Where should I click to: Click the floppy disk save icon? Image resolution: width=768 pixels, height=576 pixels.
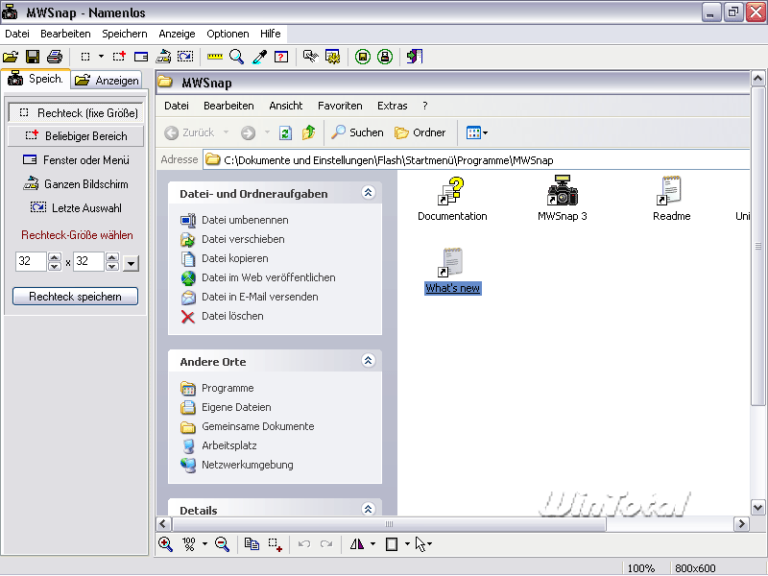[33, 57]
